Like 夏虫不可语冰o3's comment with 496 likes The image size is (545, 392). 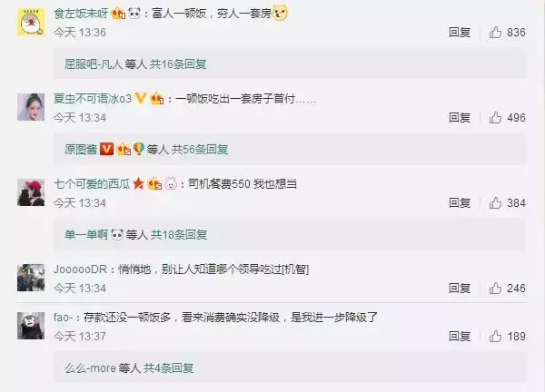coord(495,118)
